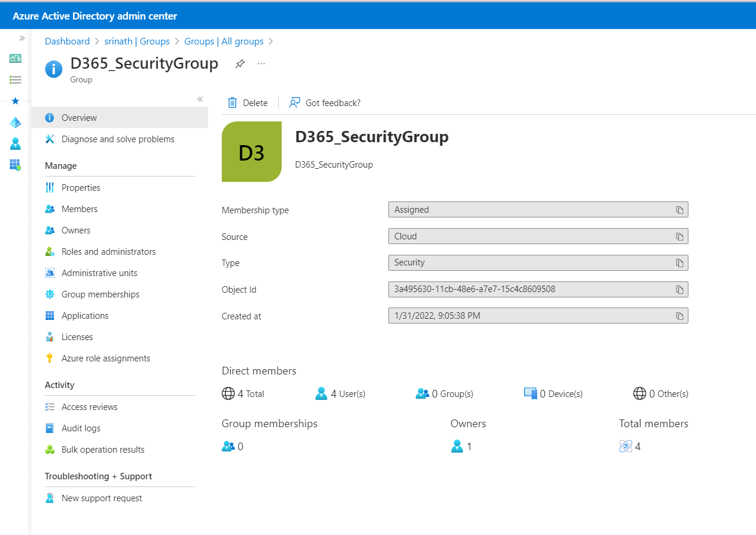
Task: Open the Dashboard chart icon
Action: 15,58
